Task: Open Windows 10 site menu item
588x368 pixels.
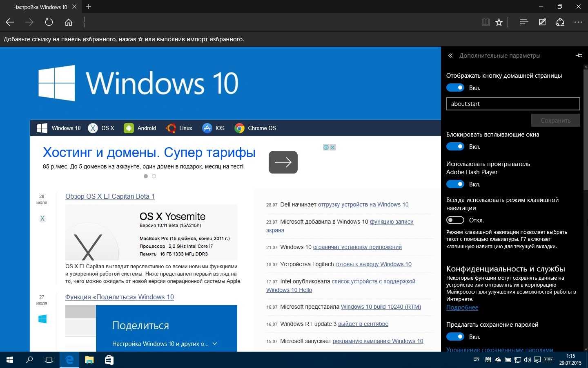Action: [59, 128]
